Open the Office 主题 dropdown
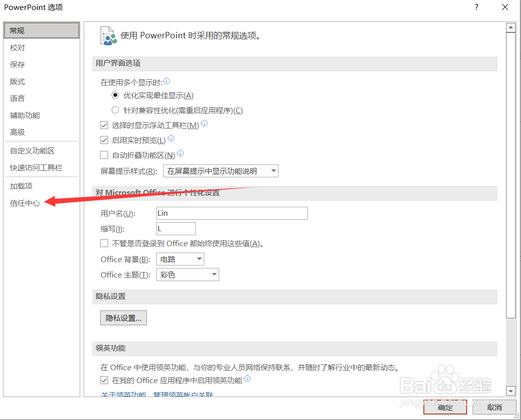521x420 pixels. point(188,275)
